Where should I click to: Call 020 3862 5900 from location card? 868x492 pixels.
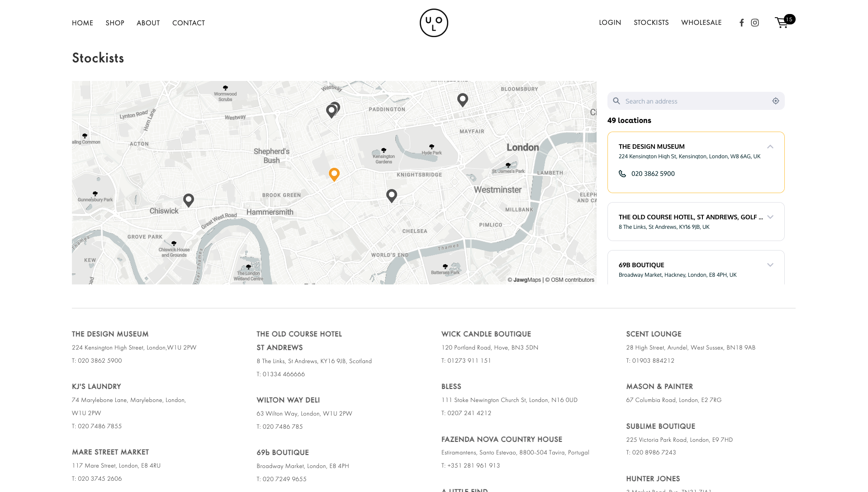653,174
